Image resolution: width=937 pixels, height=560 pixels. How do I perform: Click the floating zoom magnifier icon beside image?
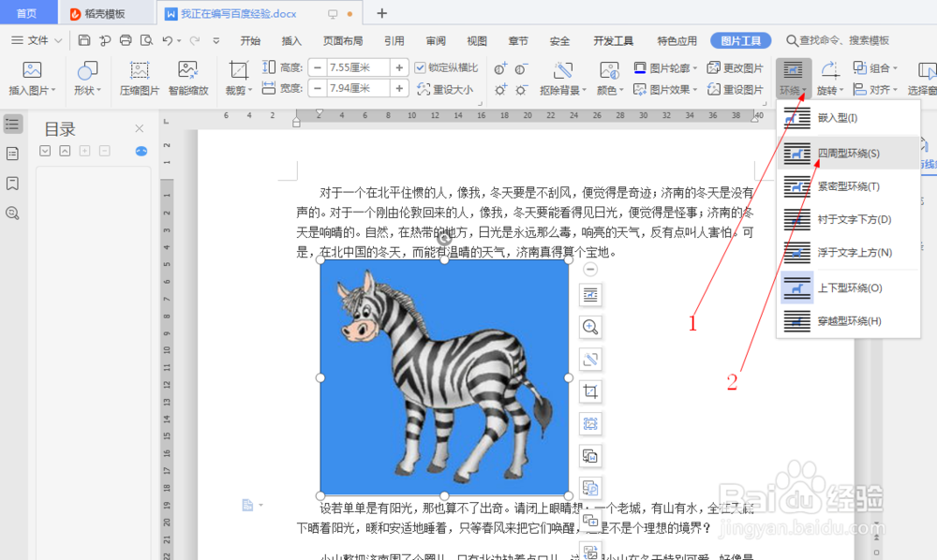590,327
